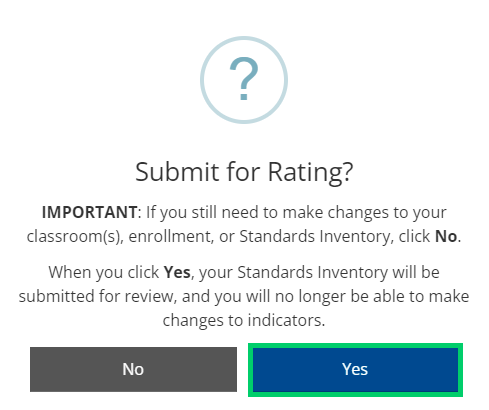Click the Submit for Rating? heading
Screen dimensions: 489x410
point(244,172)
